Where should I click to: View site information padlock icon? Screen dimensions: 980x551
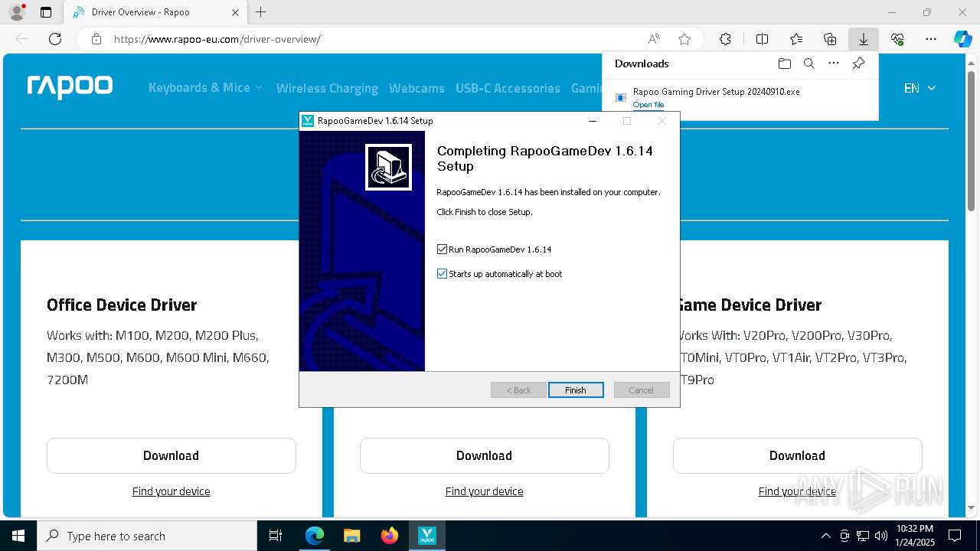(x=96, y=39)
